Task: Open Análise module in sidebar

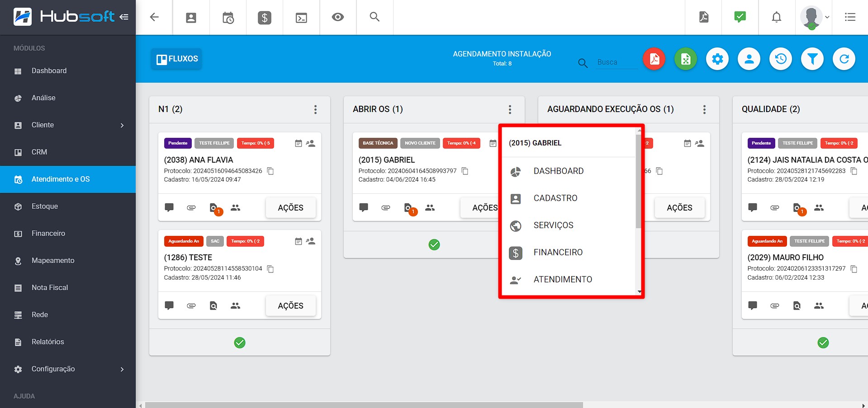Action: point(68,98)
